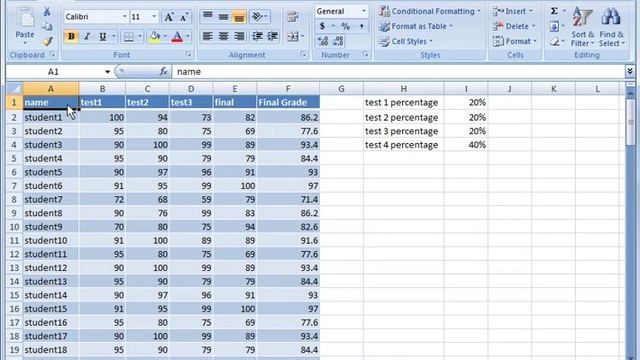Select the Format Painter brush
Viewport: 640px width, 360px height.
coord(47,41)
